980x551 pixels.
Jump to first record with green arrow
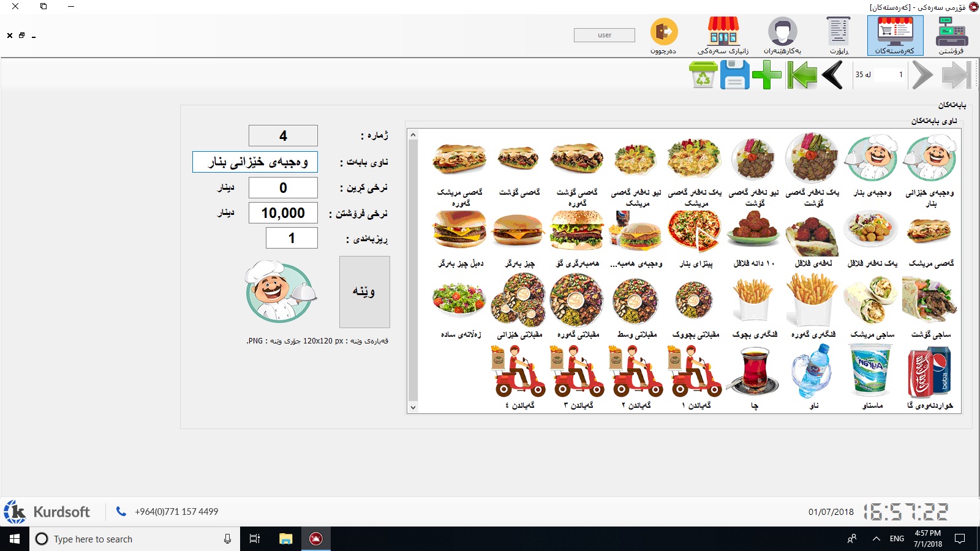[802, 75]
